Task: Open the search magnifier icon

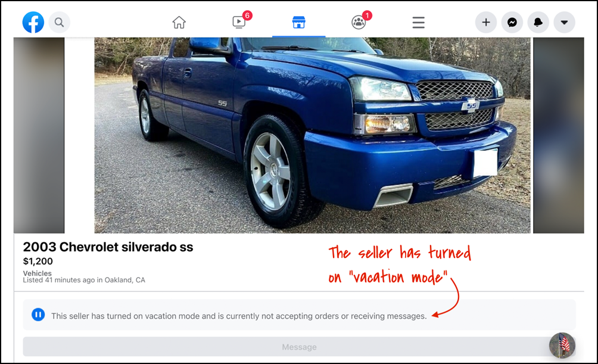Action: 59,22
